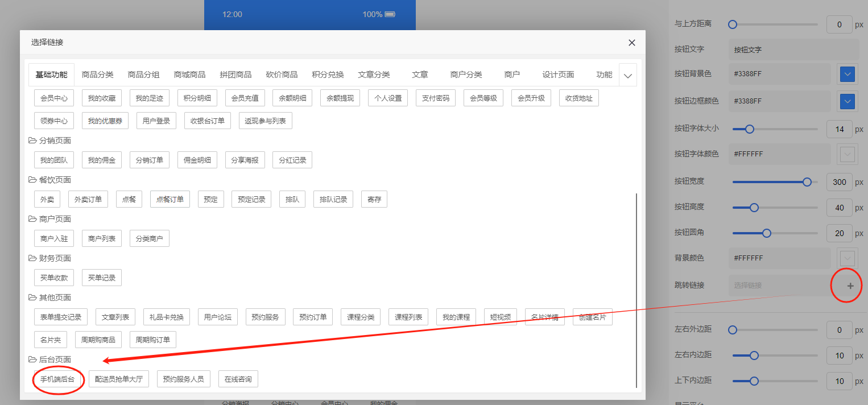Click the 商户页面 folder icon
Screen dimensions: 868x405
click(x=32, y=219)
